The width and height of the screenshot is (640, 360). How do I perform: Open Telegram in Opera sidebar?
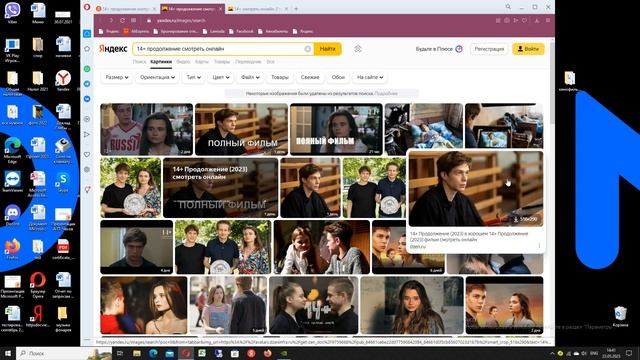87,84
